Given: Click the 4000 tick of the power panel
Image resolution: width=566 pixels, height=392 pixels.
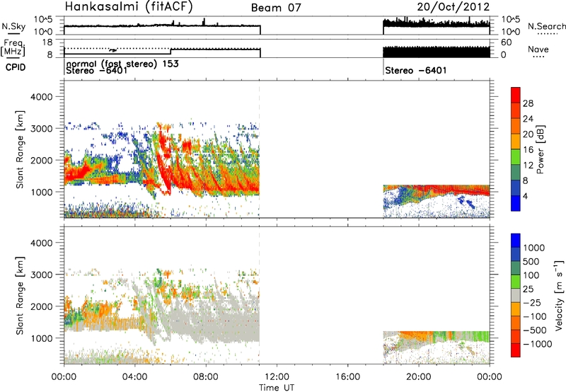Looking at the screenshot, I should click(x=41, y=97).
